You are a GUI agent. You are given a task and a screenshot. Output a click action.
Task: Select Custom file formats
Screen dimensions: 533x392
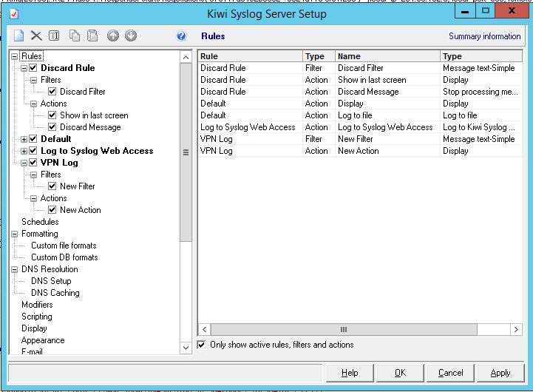pyautogui.click(x=64, y=246)
